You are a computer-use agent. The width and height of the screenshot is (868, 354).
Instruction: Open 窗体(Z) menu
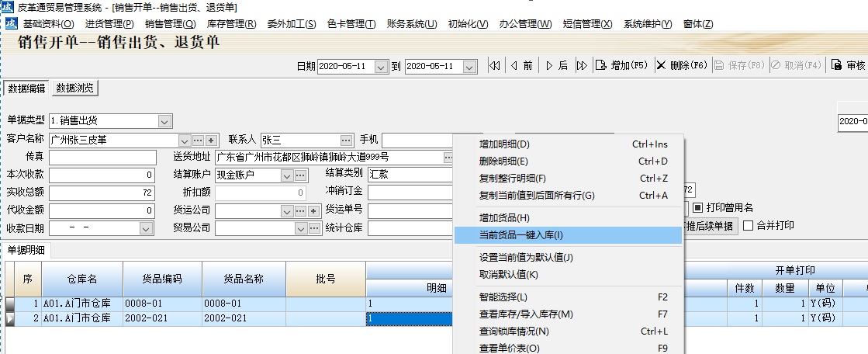[x=698, y=24]
